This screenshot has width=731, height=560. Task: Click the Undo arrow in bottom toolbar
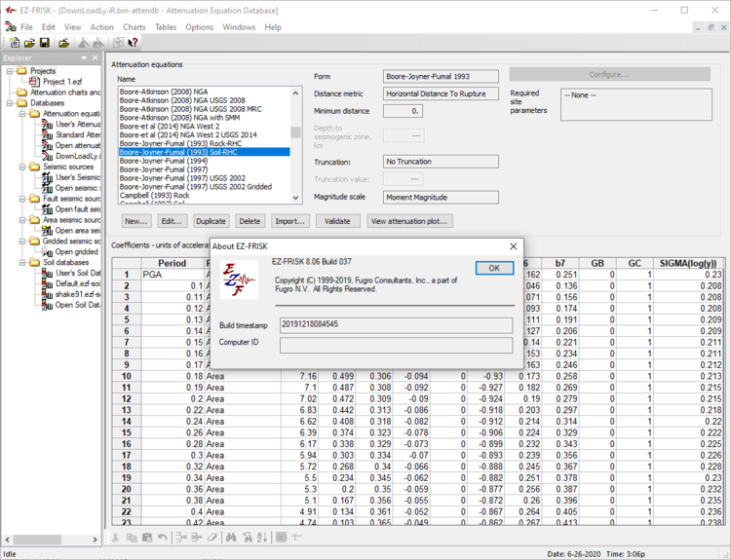pos(163,537)
